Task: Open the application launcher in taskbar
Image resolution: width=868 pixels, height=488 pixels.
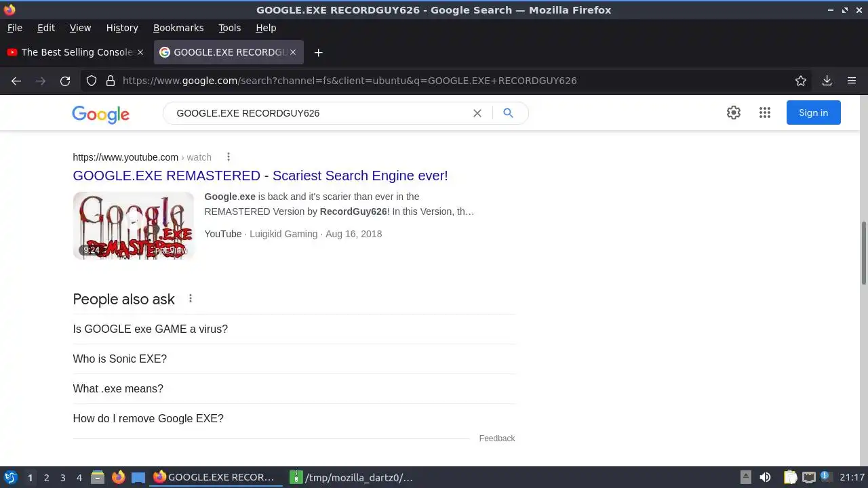Action: [11, 477]
